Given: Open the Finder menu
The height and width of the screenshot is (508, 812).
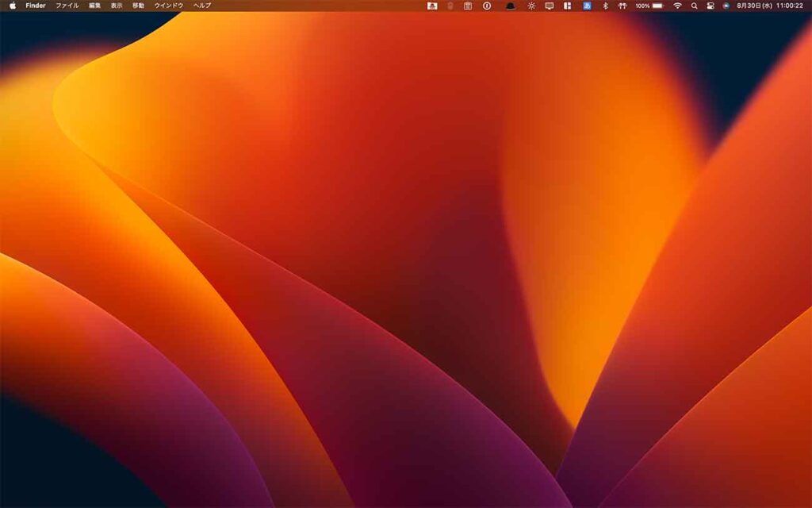Looking at the screenshot, I should (x=35, y=7).
